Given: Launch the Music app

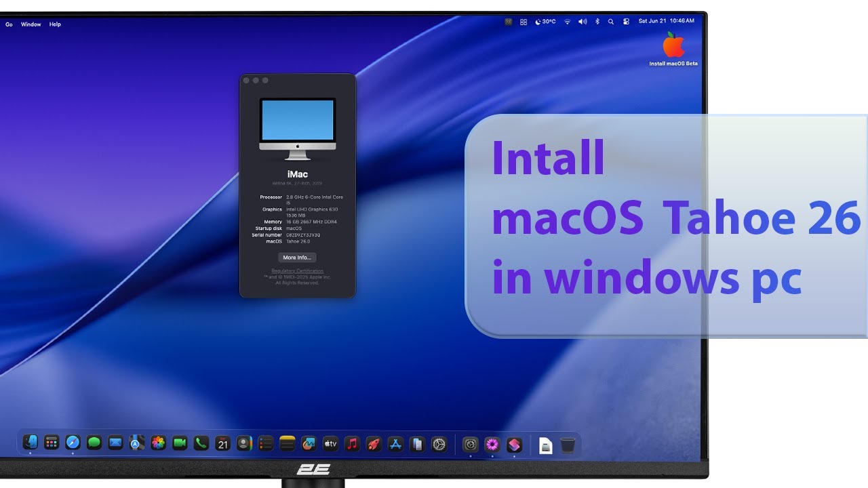Looking at the screenshot, I should click(x=352, y=444).
